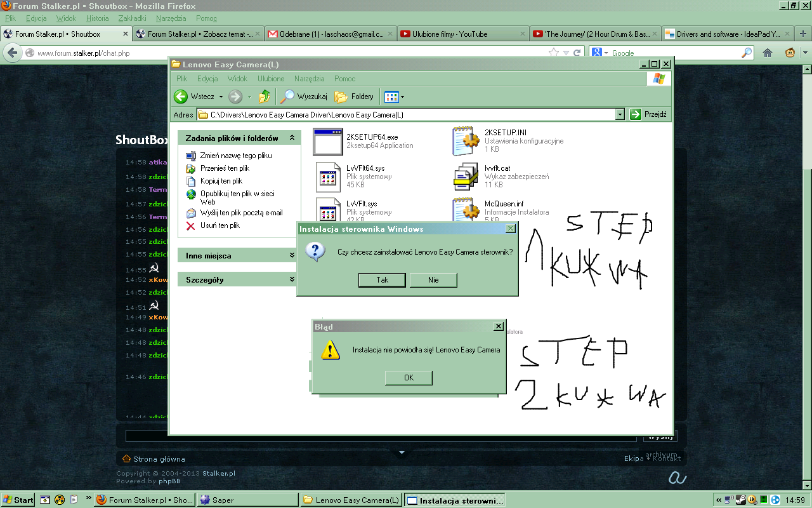
Task: Switch to Drivers and software IdeaPad tab
Action: tap(726, 34)
